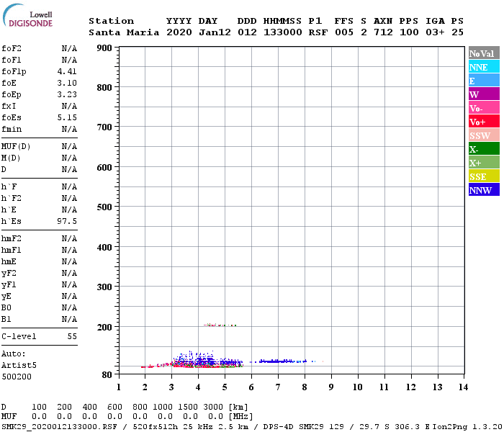Screen dimensions: 504x432
Task: Click the RSF program value
Action: pos(318,32)
